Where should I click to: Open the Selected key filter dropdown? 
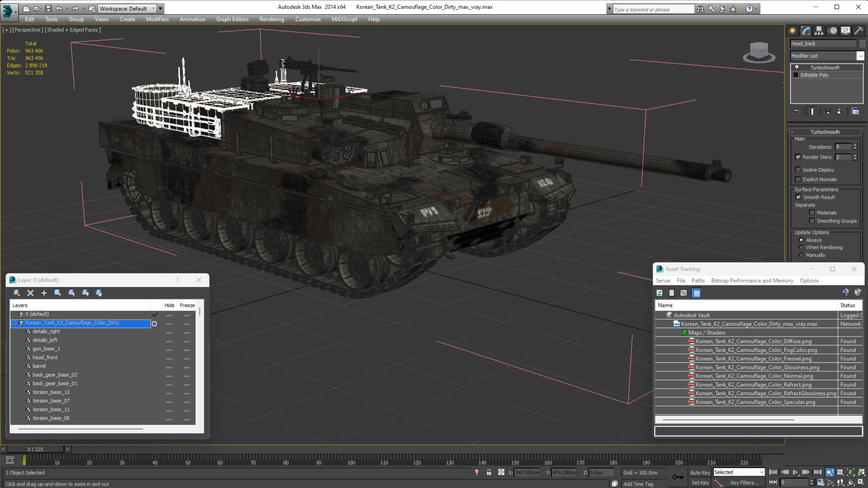(x=739, y=472)
